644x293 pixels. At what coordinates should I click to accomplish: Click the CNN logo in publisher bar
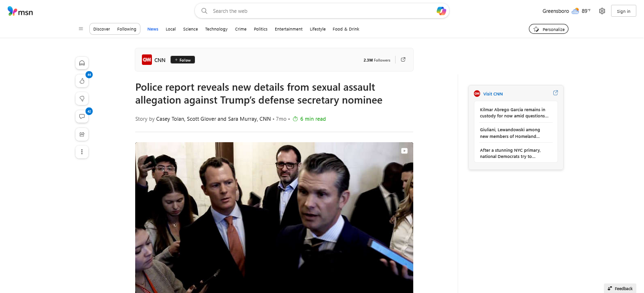147,60
